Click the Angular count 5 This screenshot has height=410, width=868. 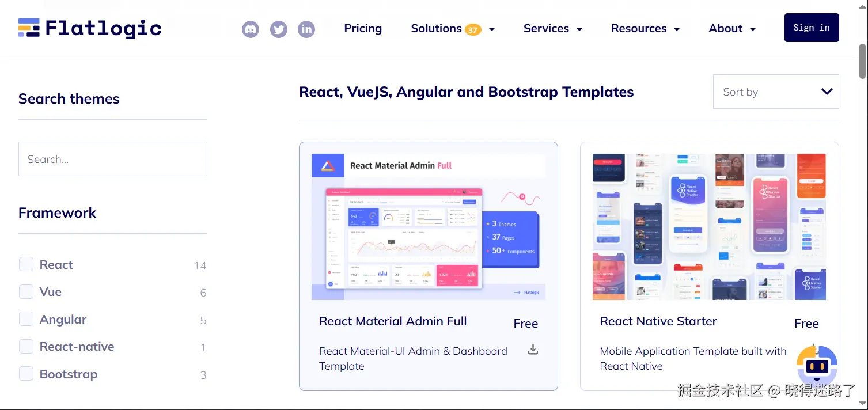(x=203, y=320)
